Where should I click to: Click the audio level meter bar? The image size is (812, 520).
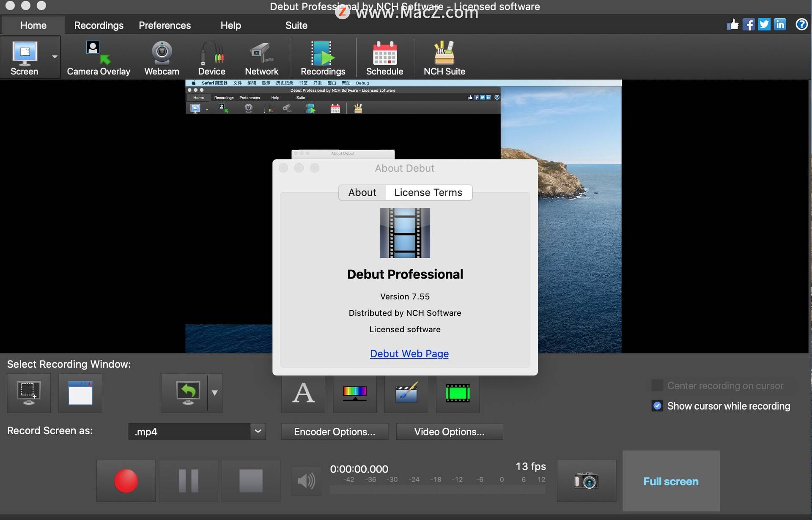pos(437,490)
